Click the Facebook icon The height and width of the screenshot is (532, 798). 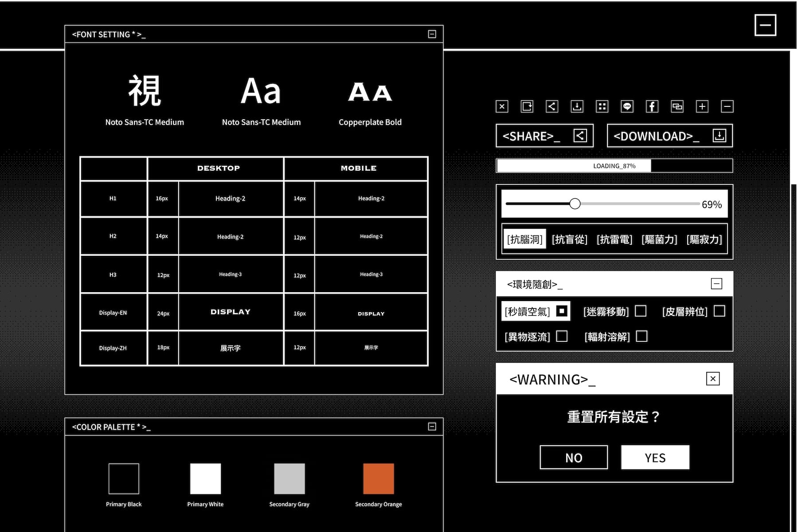point(652,106)
